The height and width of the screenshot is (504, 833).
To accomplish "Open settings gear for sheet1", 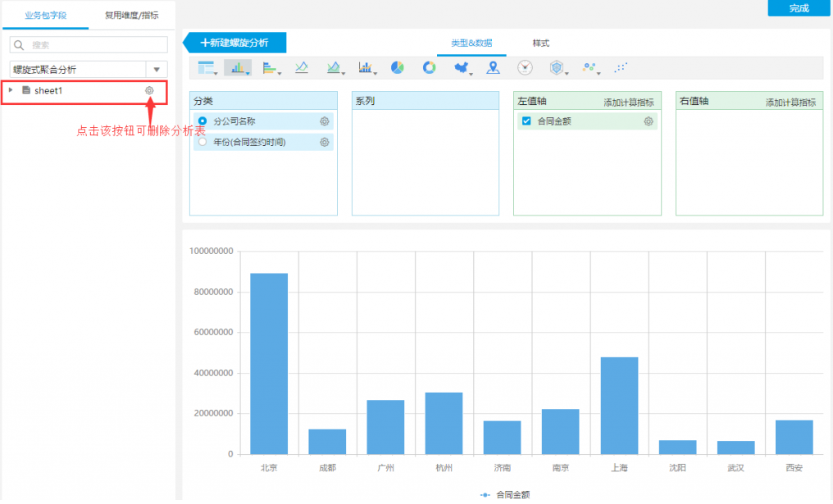I will (149, 91).
